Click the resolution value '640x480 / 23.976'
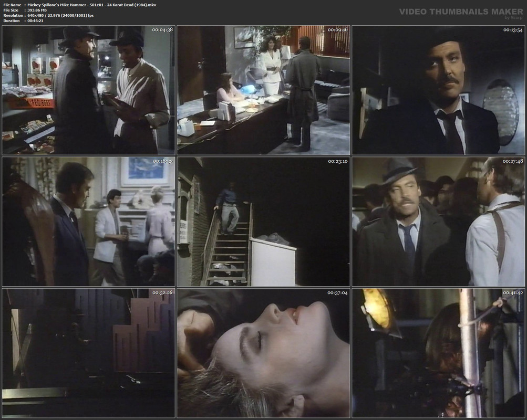 pyautogui.click(x=43, y=15)
